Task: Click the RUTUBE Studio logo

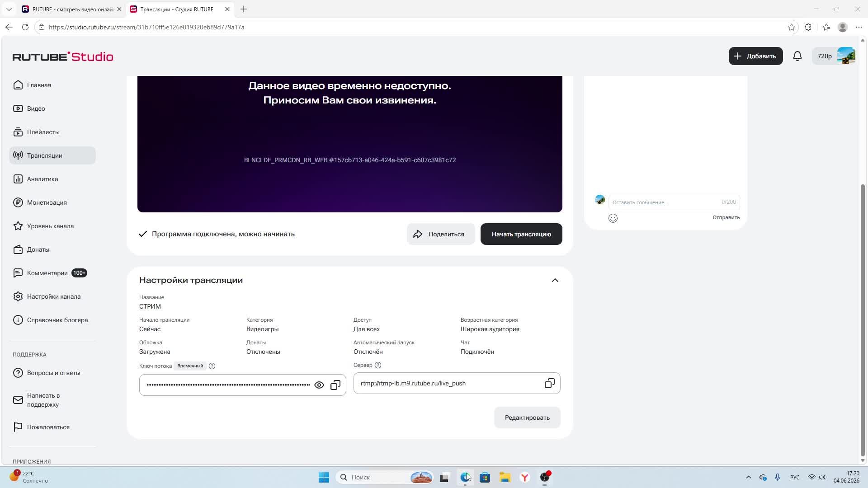Action: click(63, 56)
